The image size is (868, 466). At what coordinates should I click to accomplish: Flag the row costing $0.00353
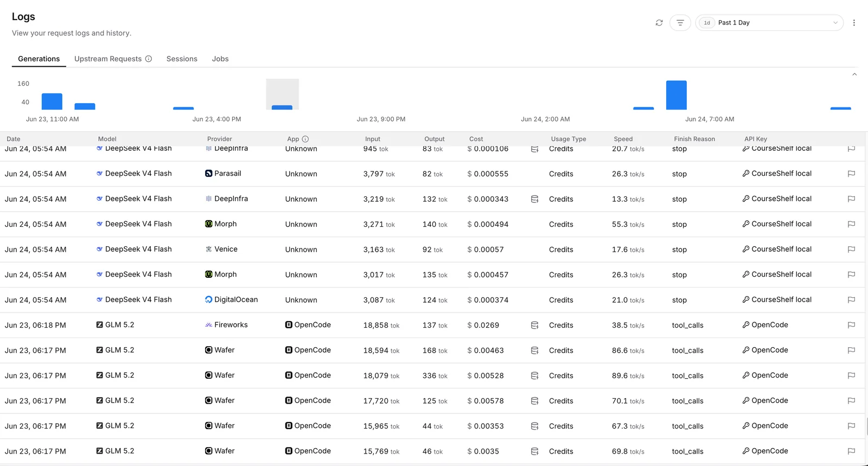click(851, 426)
